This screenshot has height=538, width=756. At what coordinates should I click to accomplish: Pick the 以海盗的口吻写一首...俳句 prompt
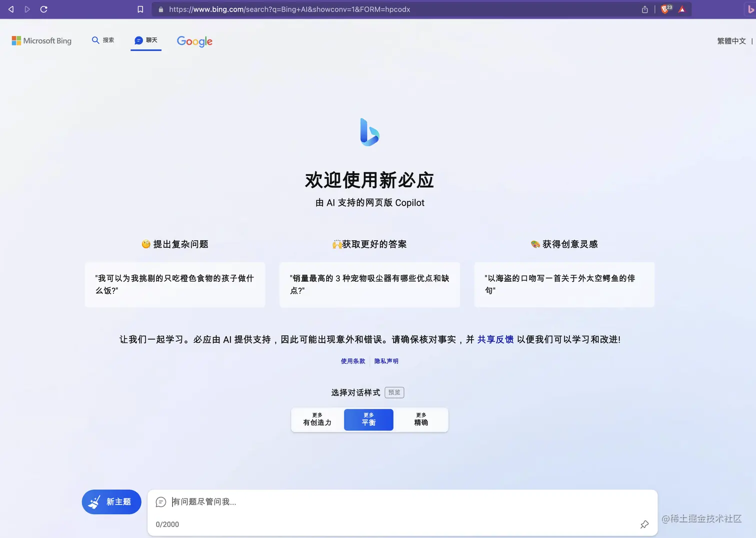(x=564, y=284)
